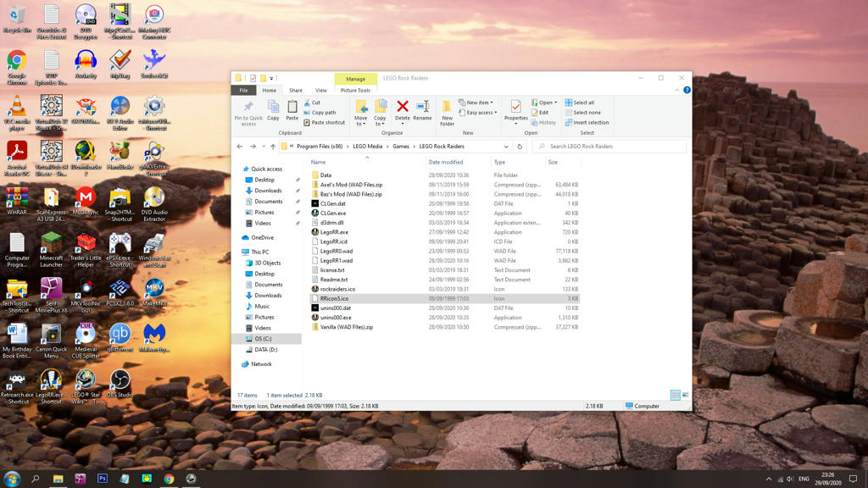
Task: Open recent locations arrow beside forward button
Action: pos(264,147)
